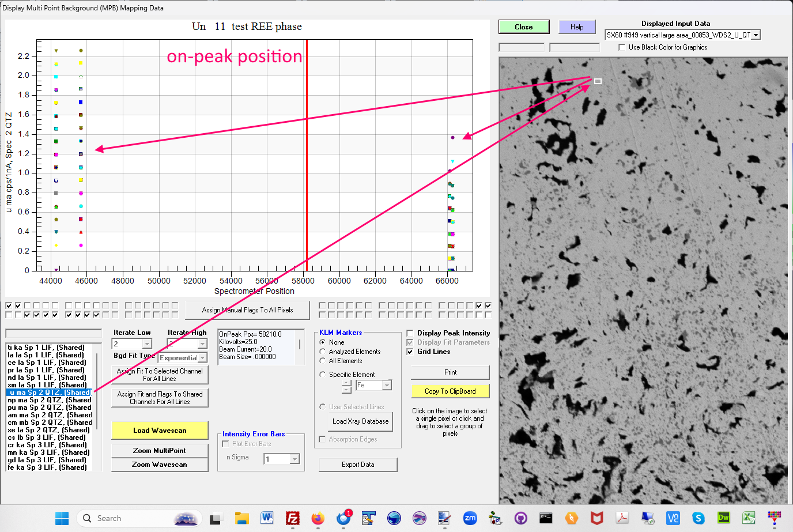Select 'nd la Sp 1 LIF' list item
Image resolution: width=793 pixels, height=532 pixels.
tap(47, 378)
